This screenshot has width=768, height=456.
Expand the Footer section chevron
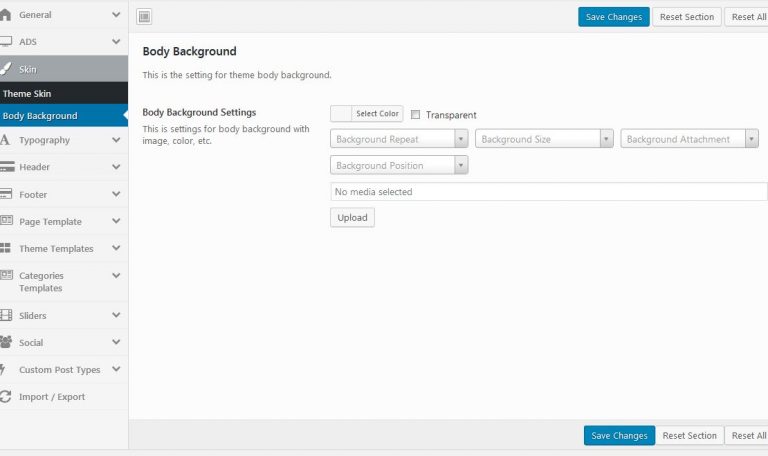(x=116, y=194)
